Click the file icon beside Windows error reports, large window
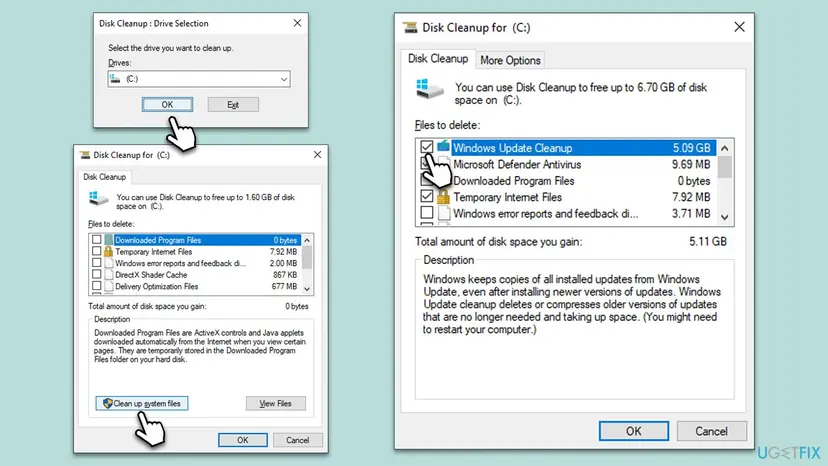This screenshot has width=828, height=466. coord(444,213)
